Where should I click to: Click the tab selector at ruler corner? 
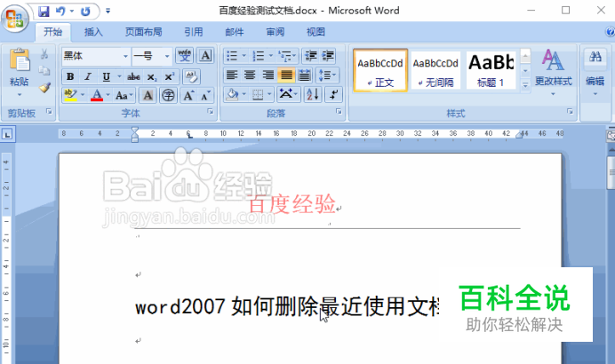tap(7, 135)
